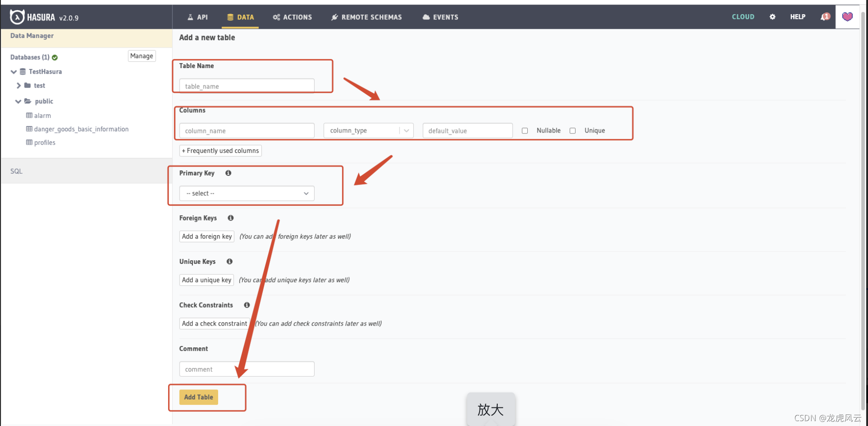Focus the column_name input field

tap(247, 130)
